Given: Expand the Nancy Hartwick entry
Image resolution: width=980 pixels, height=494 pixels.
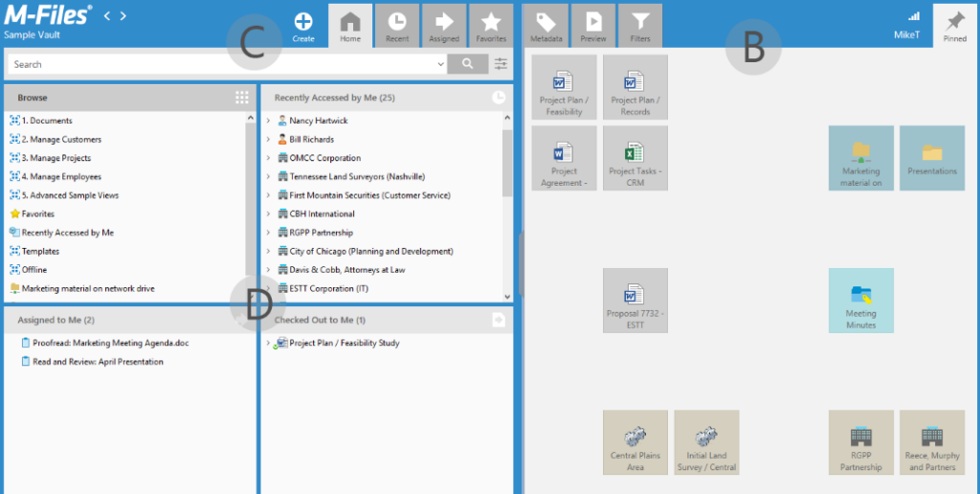Looking at the screenshot, I should coord(268,121).
